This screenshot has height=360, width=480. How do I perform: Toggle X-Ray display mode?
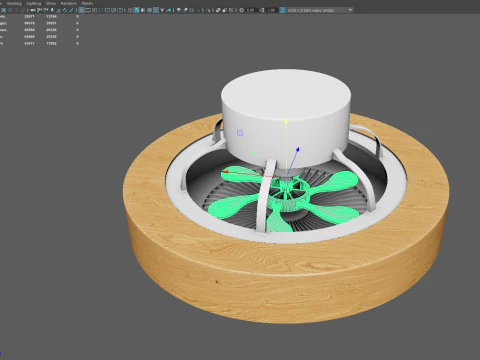coord(218,10)
